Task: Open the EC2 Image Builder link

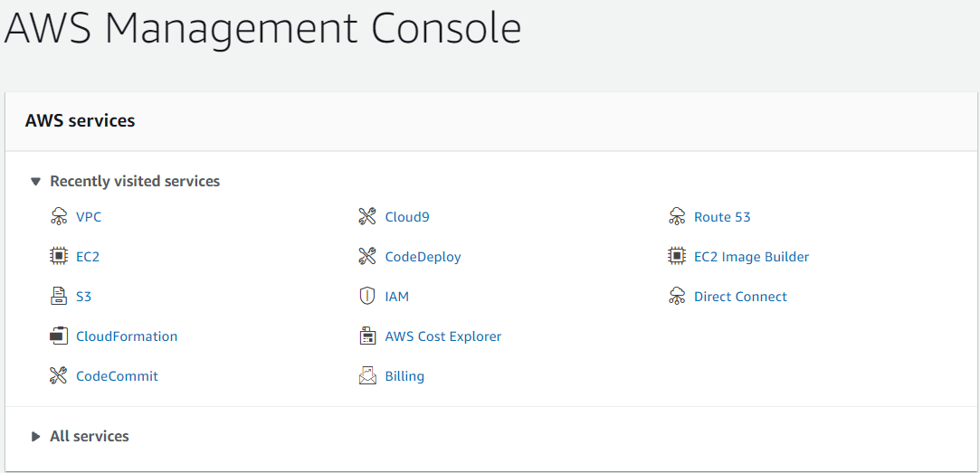Action: click(x=752, y=257)
